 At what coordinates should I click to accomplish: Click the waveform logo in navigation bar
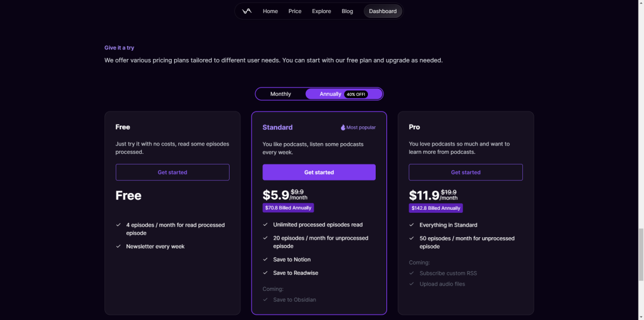click(246, 11)
